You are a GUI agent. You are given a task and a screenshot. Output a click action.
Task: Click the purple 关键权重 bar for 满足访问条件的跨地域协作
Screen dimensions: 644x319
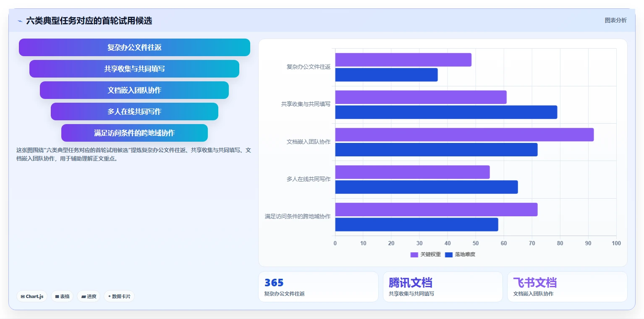click(436, 210)
